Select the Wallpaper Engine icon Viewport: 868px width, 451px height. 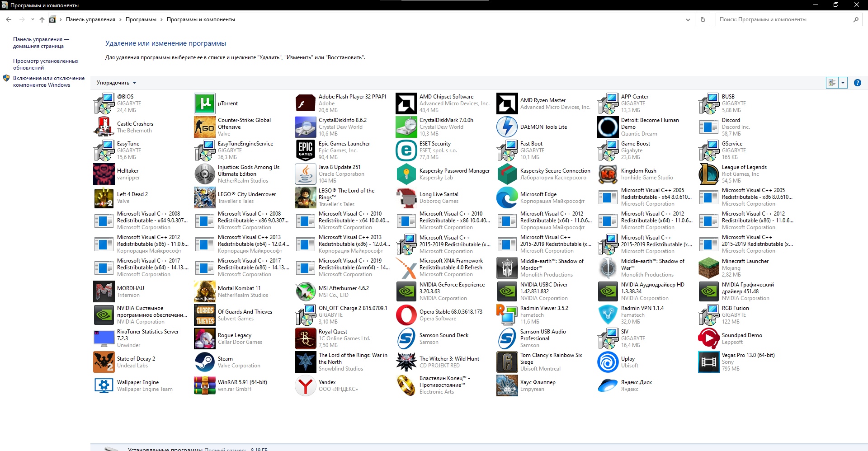click(104, 385)
